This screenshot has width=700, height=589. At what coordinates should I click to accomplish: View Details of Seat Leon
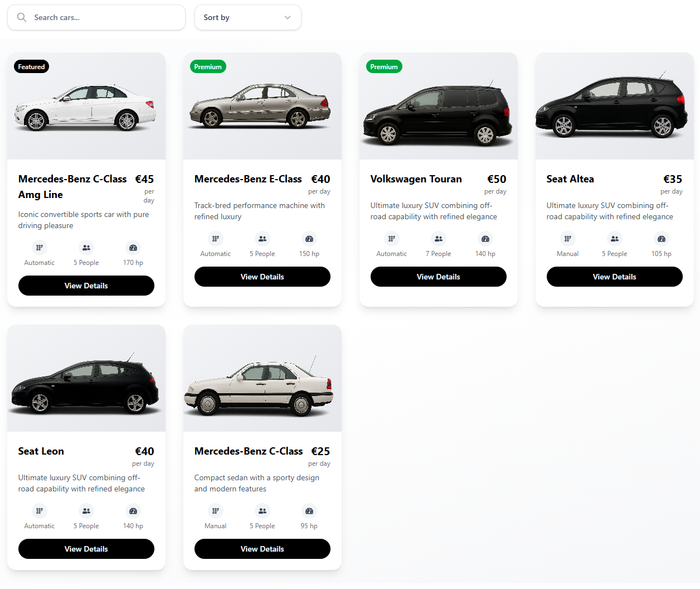click(86, 549)
